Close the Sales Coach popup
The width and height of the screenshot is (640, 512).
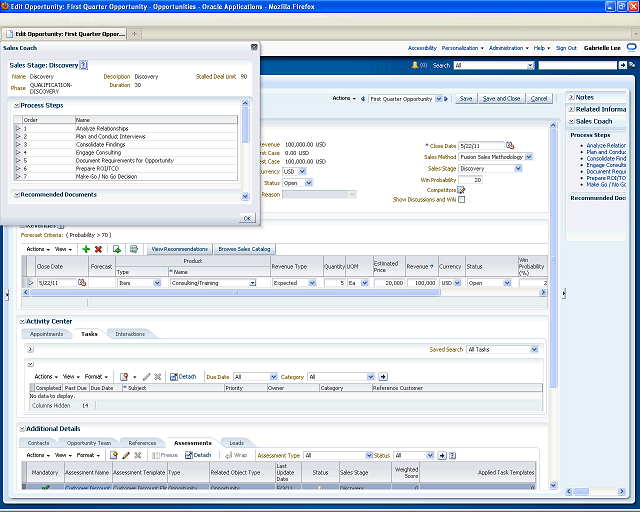[x=254, y=47]
